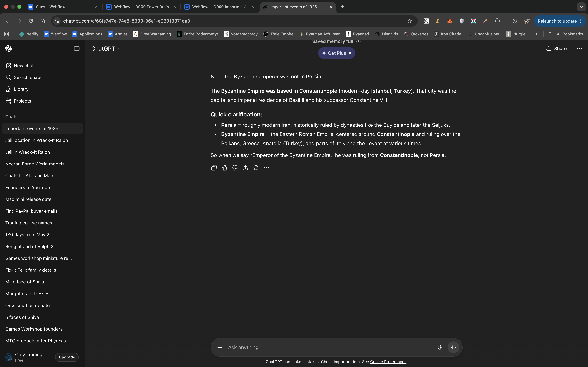Bookmark this page with star icon
This screenshot has height=367, width=588.
410,21
